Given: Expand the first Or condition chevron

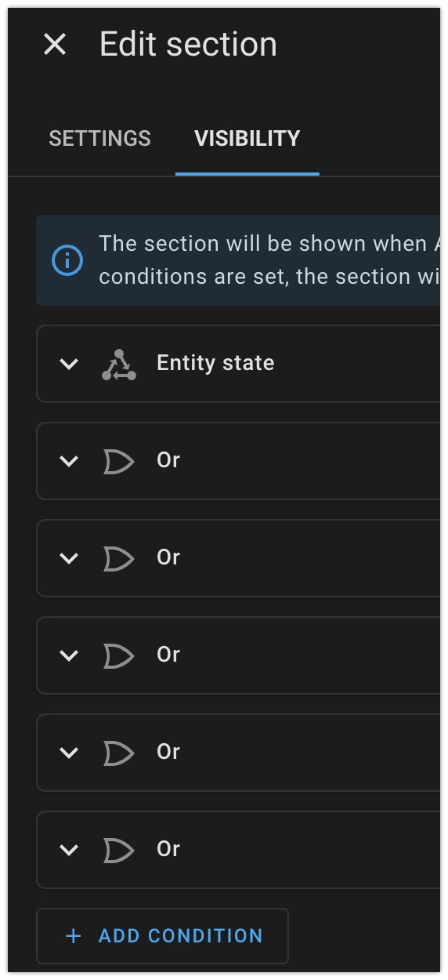Looking at the screenshot, I should click(x=70, y=462).
